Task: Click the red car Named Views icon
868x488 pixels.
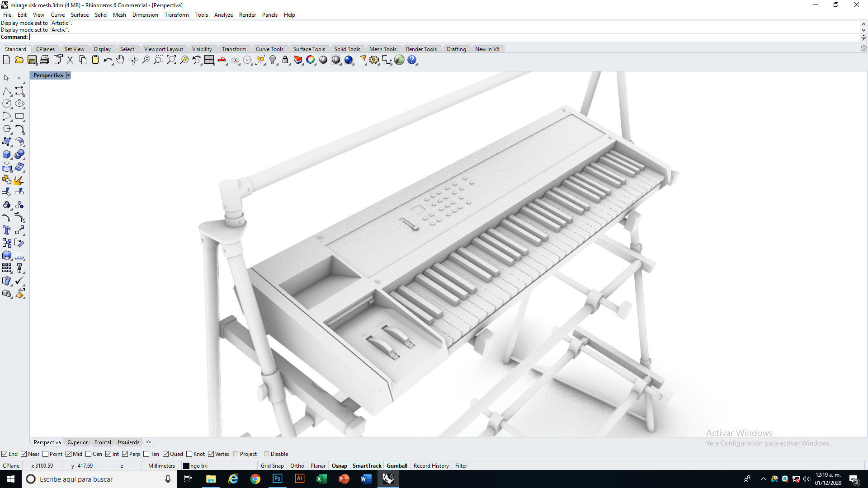Action: pos(222,60)
